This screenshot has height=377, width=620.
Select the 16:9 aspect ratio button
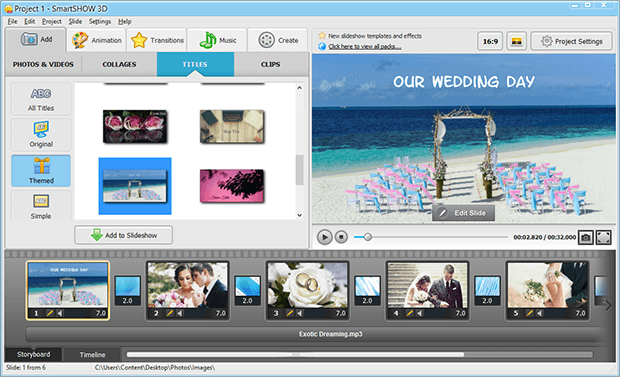(x=490, y=41)
